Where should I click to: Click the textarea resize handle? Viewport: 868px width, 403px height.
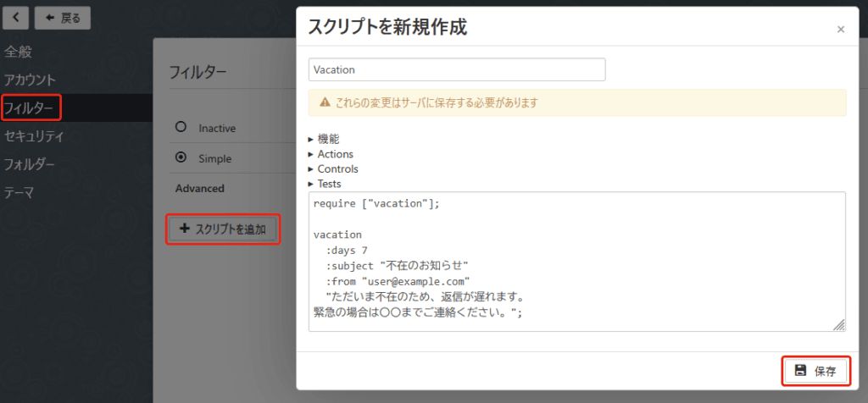(x=839, y=325)
